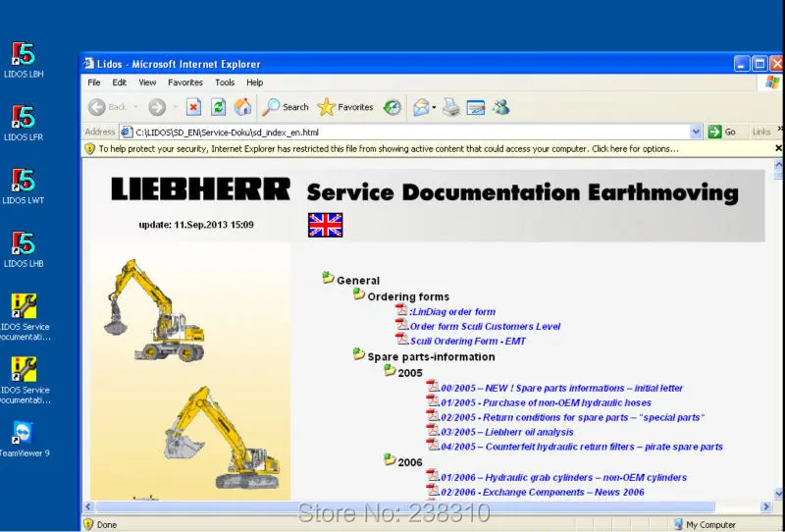This screenshot has height=532, width=785.
Task: Expand the Address bar dropdown
Action: coord(696,132)
